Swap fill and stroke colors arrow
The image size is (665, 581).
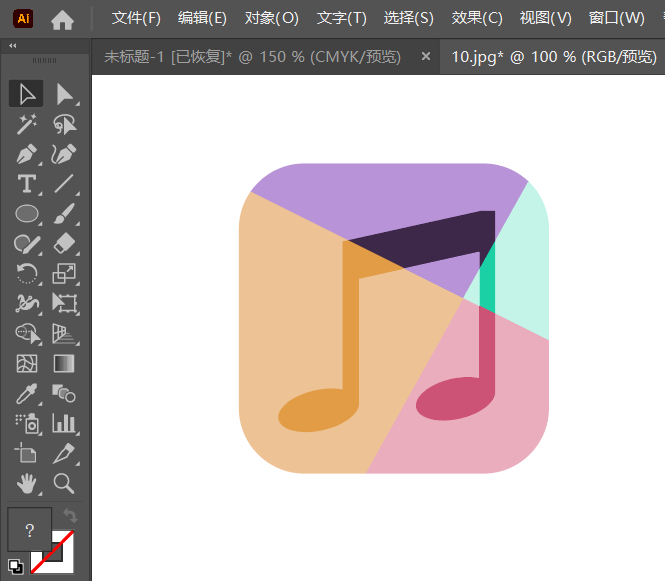[x=70, y=516]
